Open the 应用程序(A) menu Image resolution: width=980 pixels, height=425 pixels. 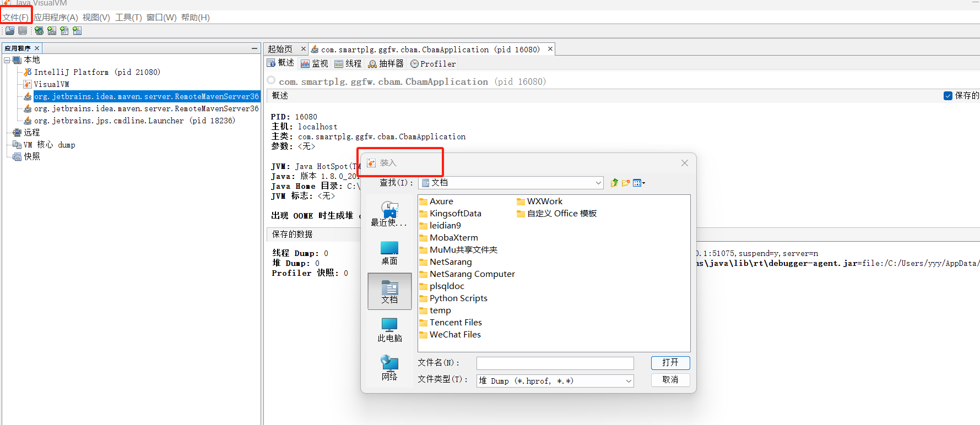point(56,18)
